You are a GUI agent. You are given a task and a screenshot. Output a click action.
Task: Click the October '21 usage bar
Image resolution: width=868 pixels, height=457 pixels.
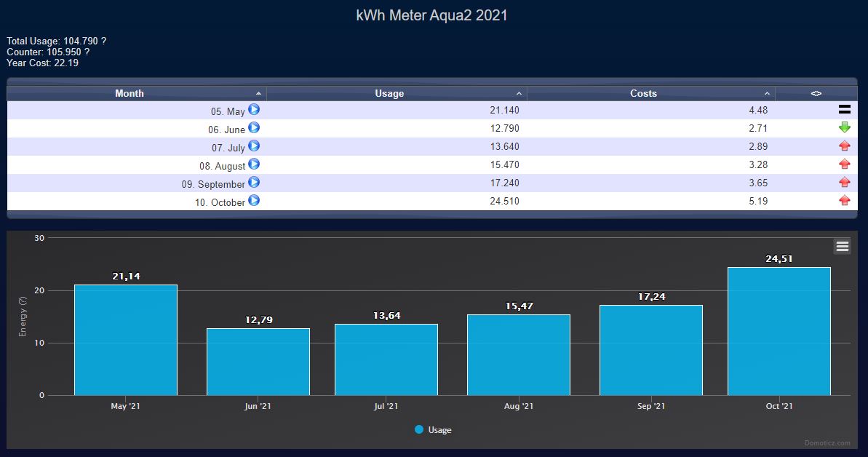point(779,331)
